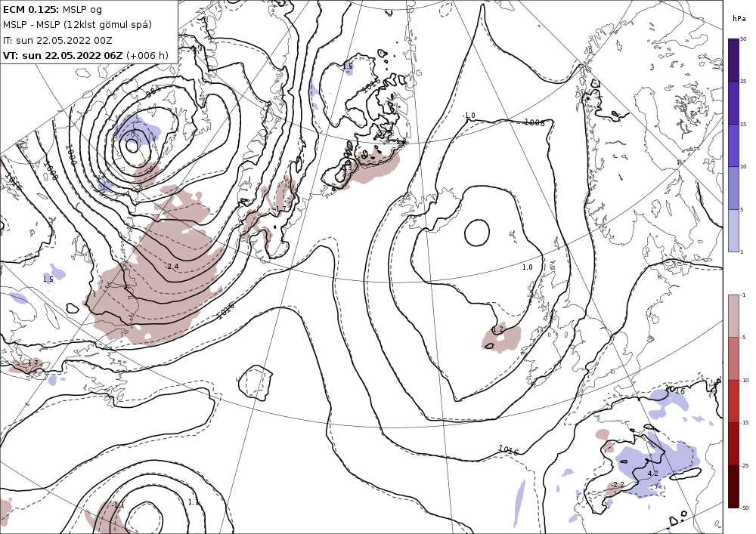Click the 'hPa' unit label above the legend
Viewport: 756px width, 534px height.
739,19
